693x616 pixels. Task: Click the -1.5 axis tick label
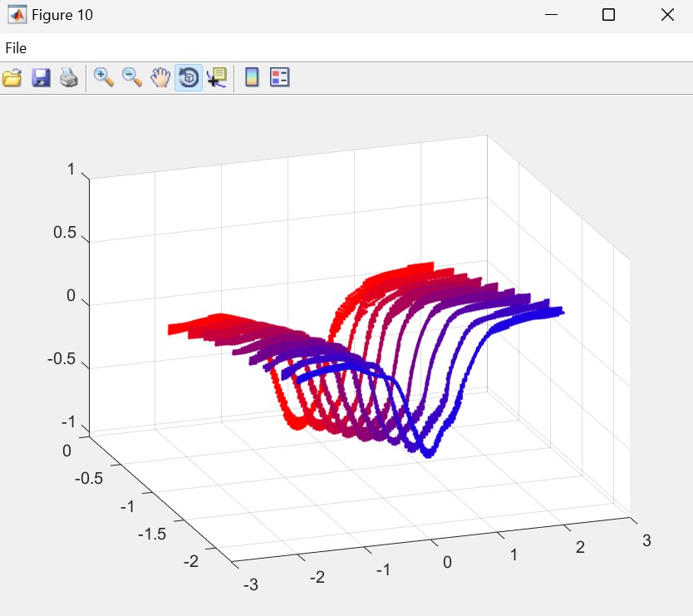pyautogui.click(x=150, y=533)
